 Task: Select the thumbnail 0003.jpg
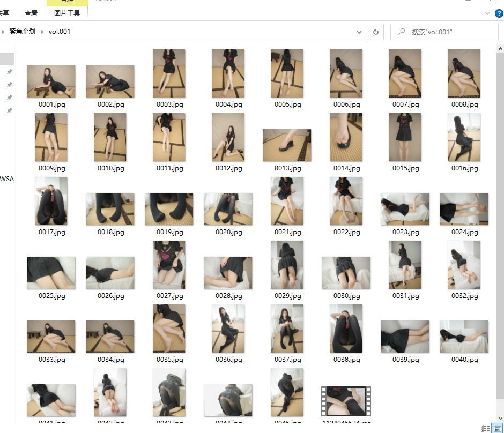coord(169,73)
